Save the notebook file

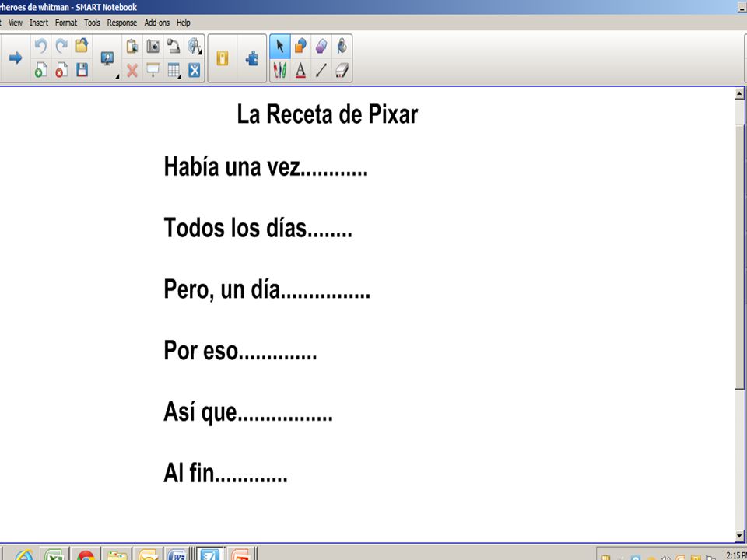tap(82, 70)
